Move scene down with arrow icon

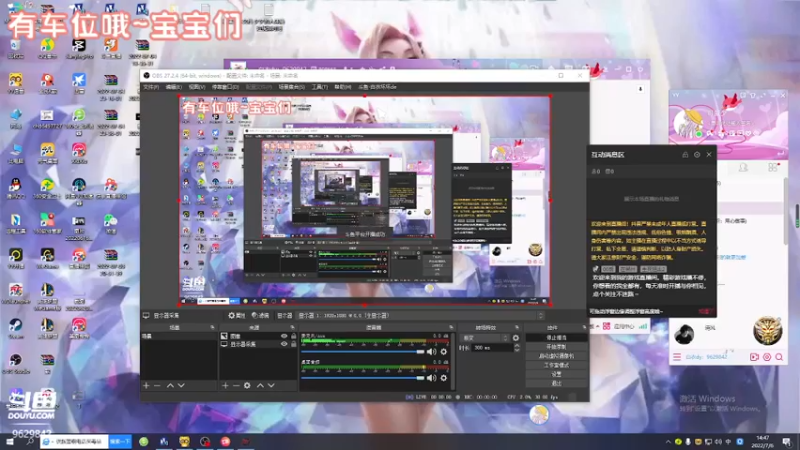pos(181,386)
